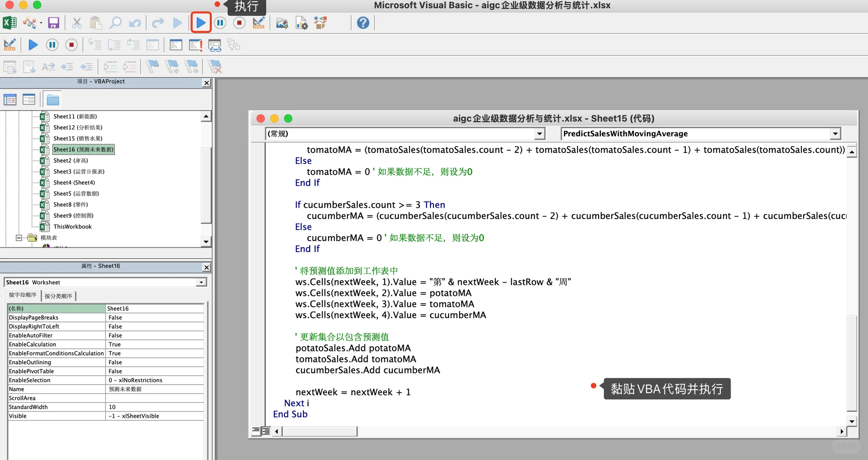This screenshot has width=868, height=460.
Task: Click code window scroll-down arrow
Action: [x=852, y=421]
